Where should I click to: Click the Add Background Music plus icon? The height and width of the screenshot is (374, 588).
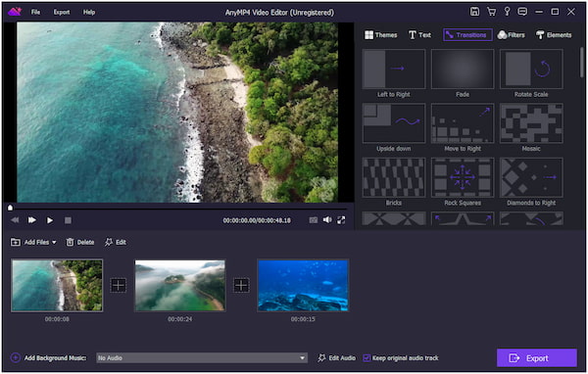(x=16, y=358)
